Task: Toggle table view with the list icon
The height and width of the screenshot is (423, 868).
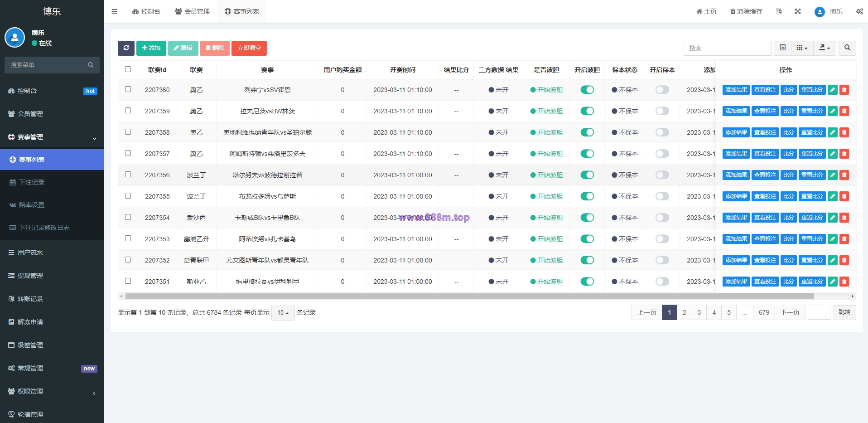Action: (x=782, y=48)
